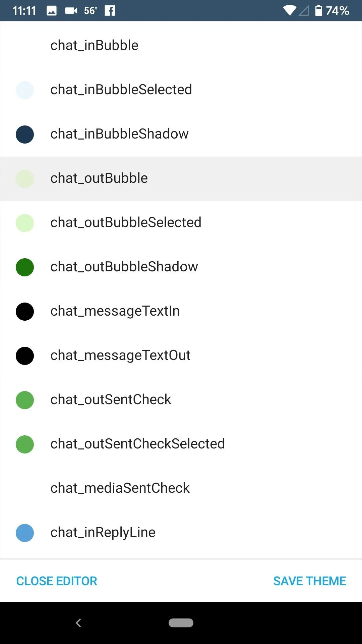
Task: Open the chat_mediaSentCheck list entry
Action: click(181, 488)
